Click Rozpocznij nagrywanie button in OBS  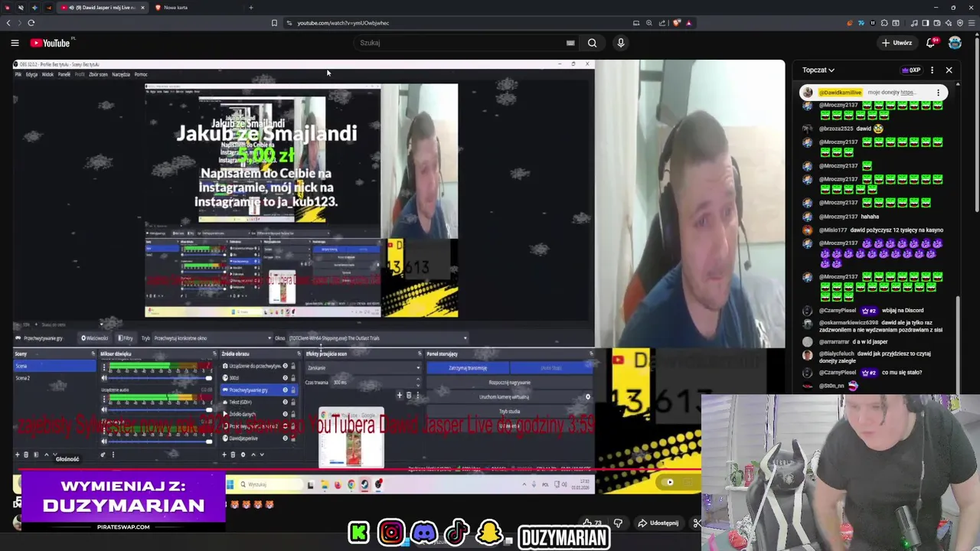(x=509, y=383)
